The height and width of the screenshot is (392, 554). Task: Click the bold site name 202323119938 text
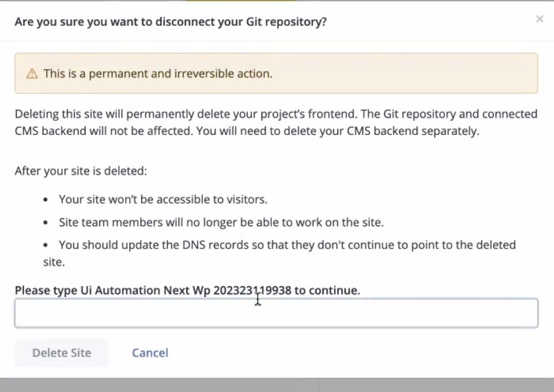[x=252, y=290]
